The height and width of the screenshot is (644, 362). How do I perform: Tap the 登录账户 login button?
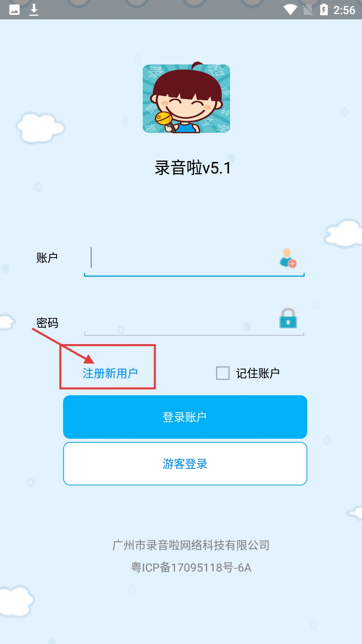tap(185, 417)
